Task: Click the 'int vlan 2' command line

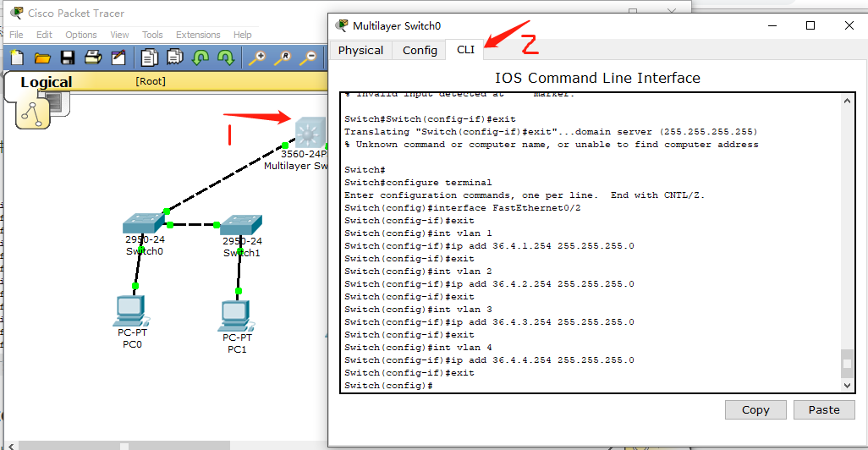Action: coord(418,272)
